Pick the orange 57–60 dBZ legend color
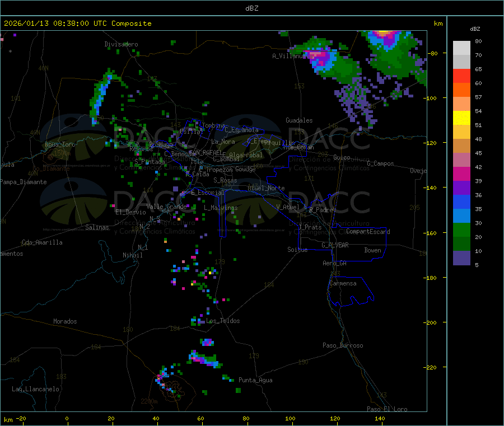Image resolution: width=504 pixels, height=426 pixels. coord(461,90)
